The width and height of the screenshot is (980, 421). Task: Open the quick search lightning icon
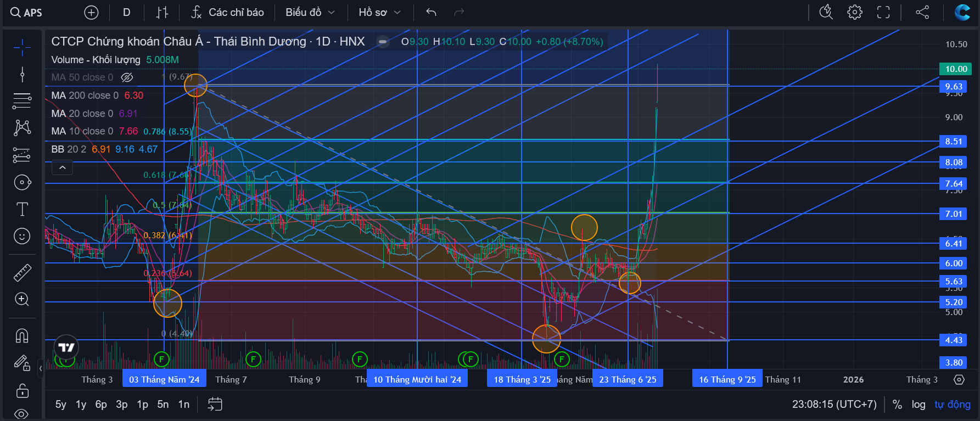click(x=826, y=12)
